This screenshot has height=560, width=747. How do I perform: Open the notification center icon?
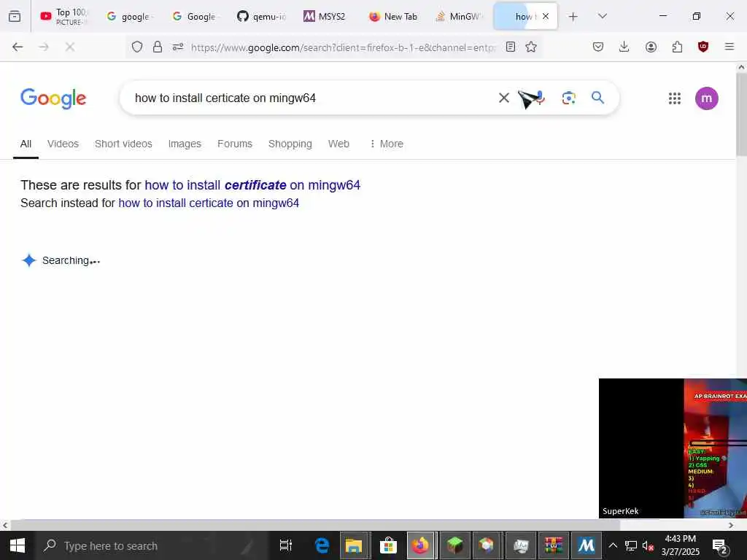click(719, 545)
